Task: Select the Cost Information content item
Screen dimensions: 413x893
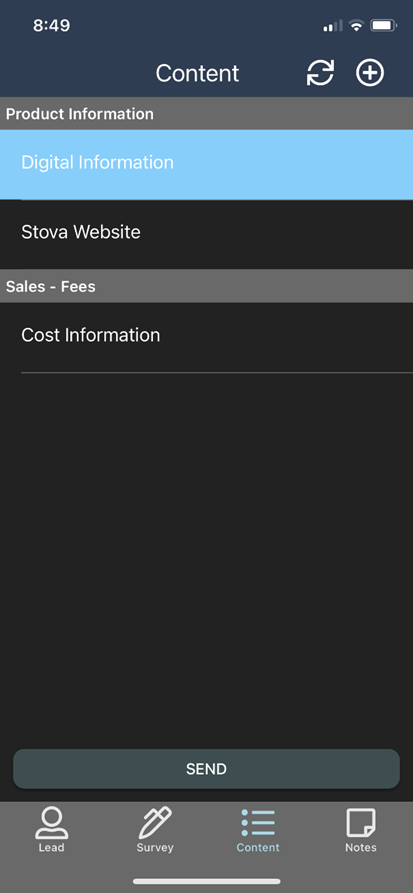Action: (x=206, y=337)
